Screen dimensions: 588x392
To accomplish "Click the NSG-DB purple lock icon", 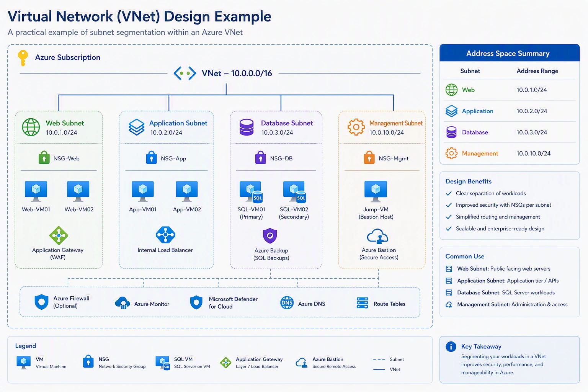I will (261, 157).
